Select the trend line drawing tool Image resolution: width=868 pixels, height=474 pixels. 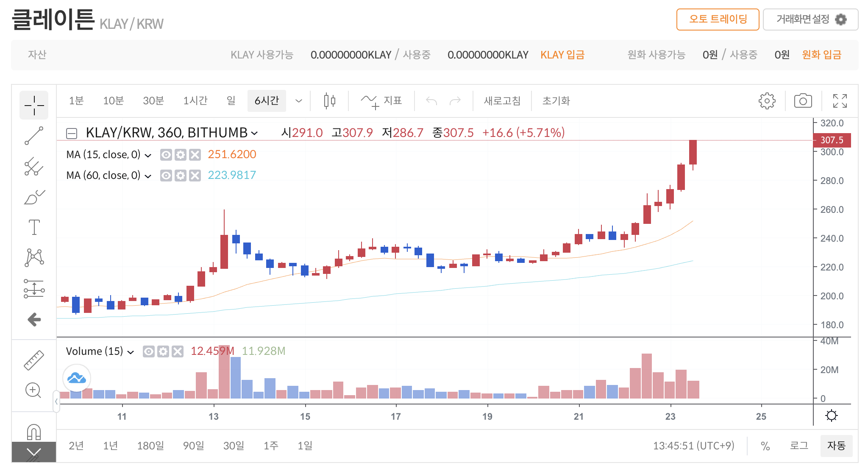[x=34, y=136]
